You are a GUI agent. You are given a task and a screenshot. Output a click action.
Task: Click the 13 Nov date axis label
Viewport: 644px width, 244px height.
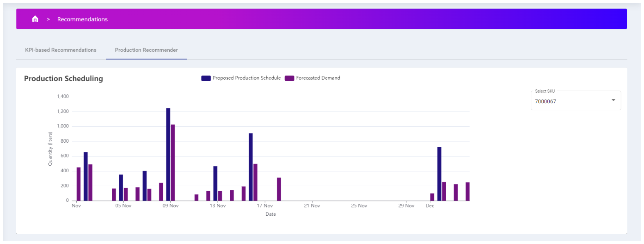click(x=218, y=206)
